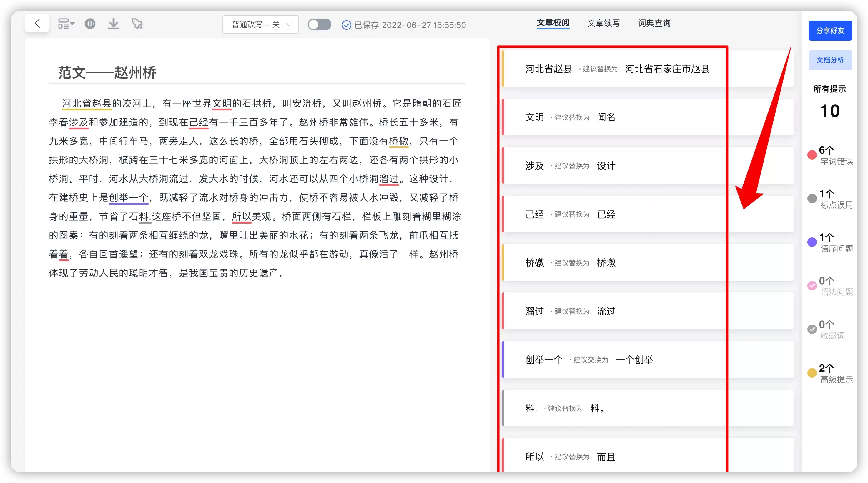Click the 分享好友 button
This screenshot has height=483, width=868.
coord(830,31)
